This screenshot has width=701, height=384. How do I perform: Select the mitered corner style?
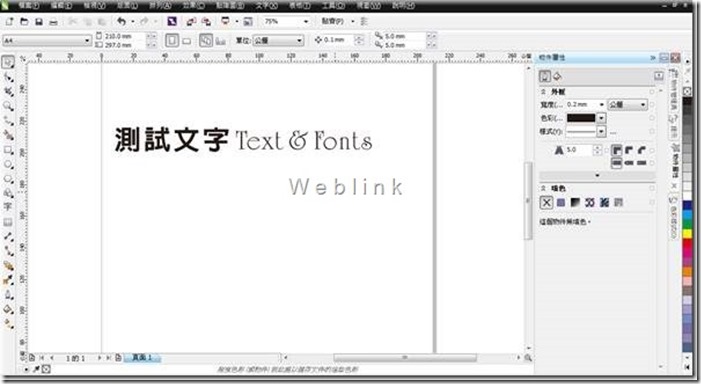click(x=617, y=150)
